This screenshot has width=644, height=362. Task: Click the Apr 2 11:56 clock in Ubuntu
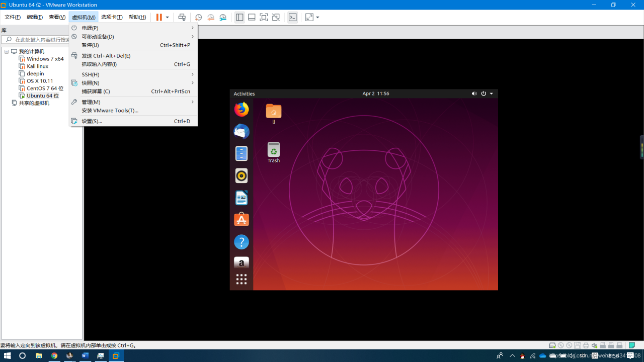click(x=376, y=94)
